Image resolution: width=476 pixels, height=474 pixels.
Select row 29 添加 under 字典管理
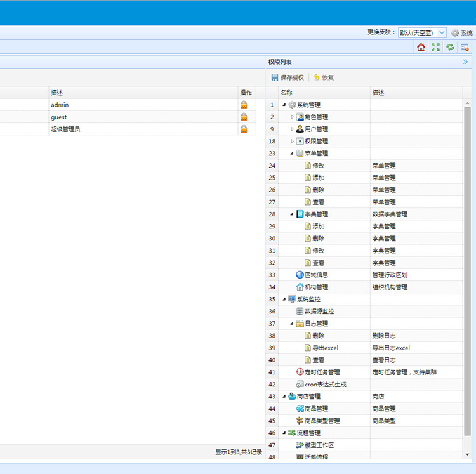pos(364,226)
